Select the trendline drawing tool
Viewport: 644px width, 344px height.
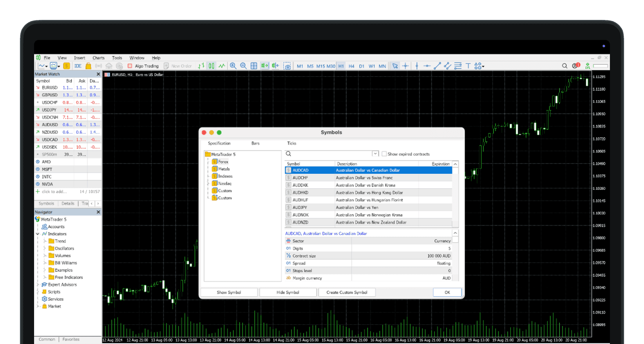(437, 66)
